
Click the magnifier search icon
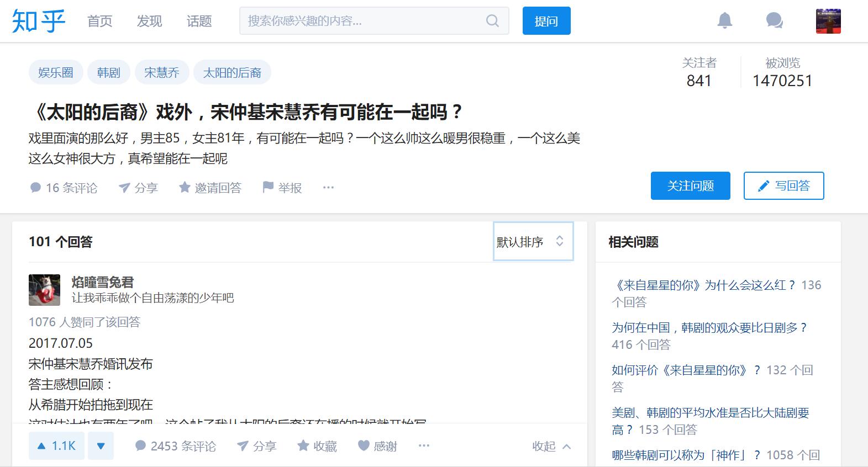[492, 21]
